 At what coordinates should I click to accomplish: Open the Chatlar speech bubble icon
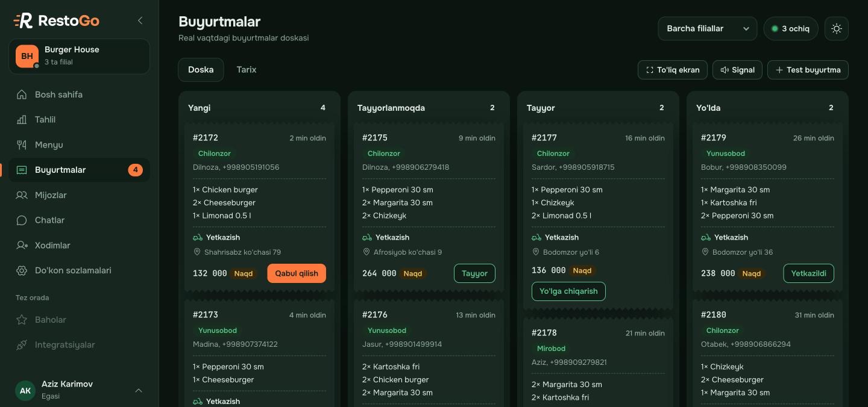(22, 220)
